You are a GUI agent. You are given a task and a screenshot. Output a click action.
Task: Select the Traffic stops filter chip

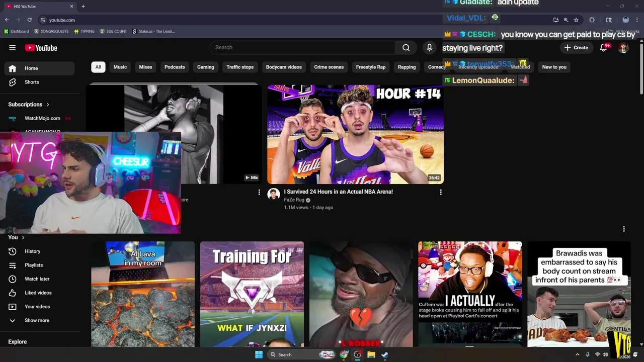tap(240, 67)
